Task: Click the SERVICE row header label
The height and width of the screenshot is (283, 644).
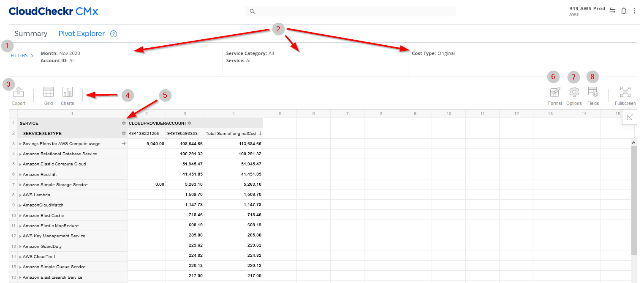Action: [29, 123]
